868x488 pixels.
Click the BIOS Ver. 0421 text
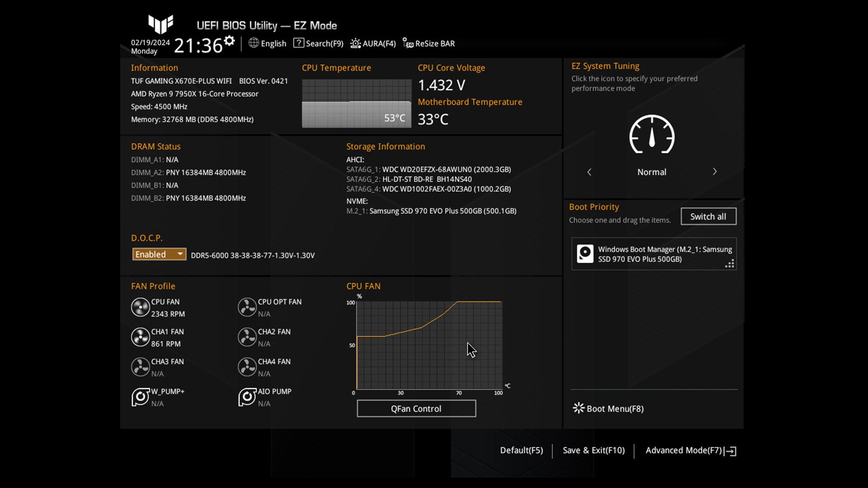264,81
